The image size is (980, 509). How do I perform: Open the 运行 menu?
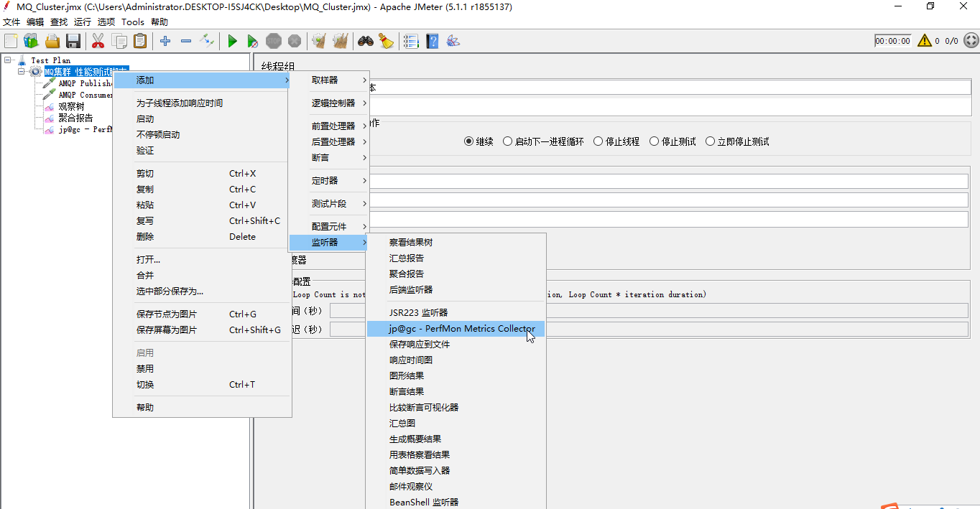click(x=83, y=22)
